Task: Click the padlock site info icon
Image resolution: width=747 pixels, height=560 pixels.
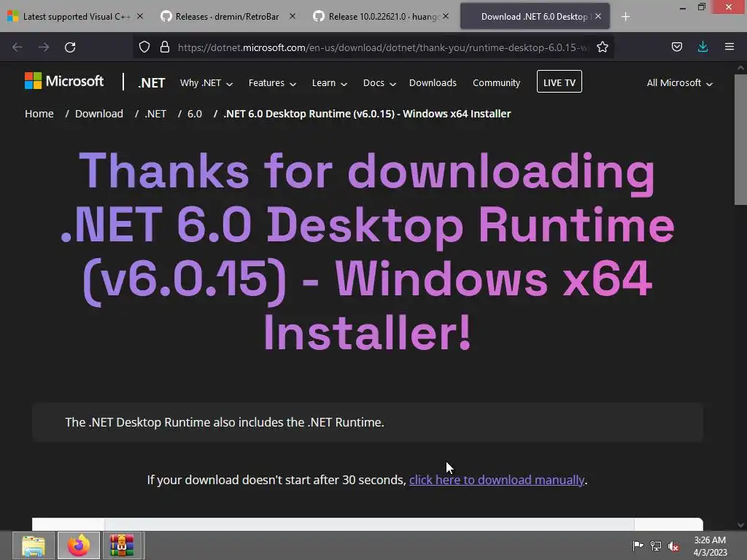Action: (x=165, y=47)
